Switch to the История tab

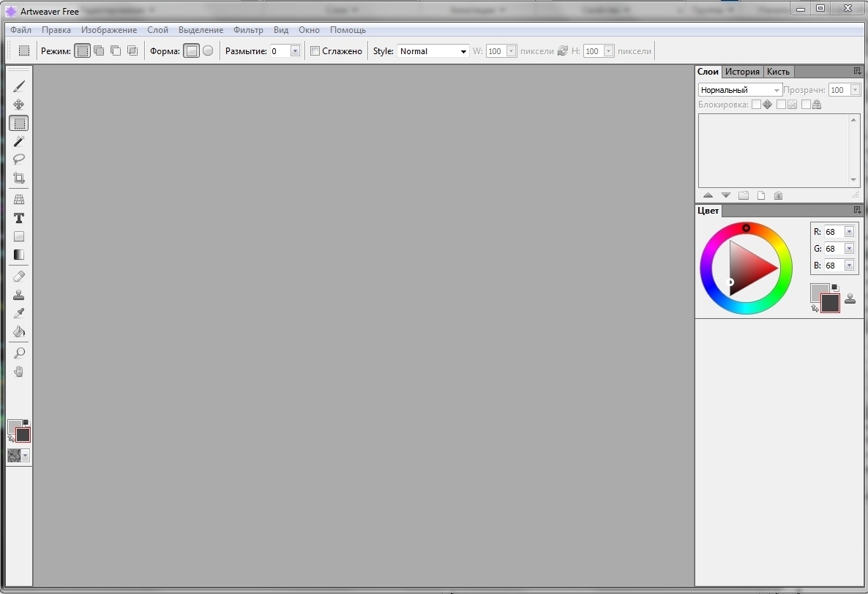pyautogui.click(x=742, y=71)
